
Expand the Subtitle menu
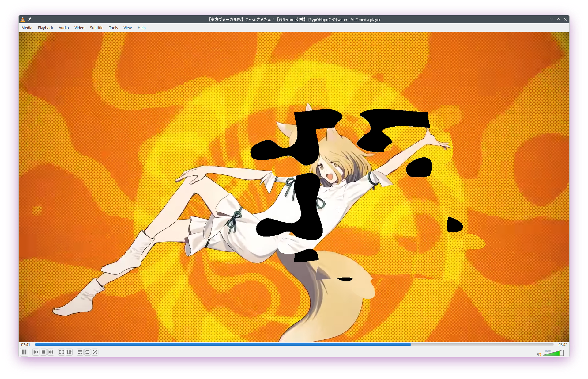(x=96, y=28)
